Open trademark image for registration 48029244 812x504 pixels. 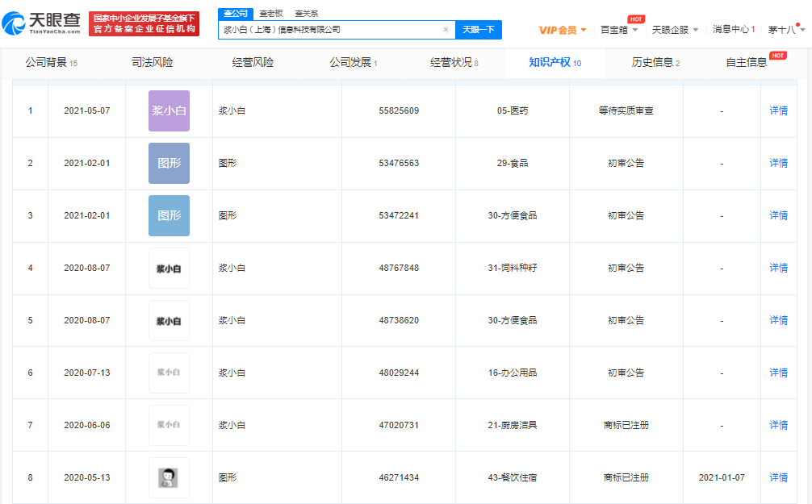[x=169, y=373]
